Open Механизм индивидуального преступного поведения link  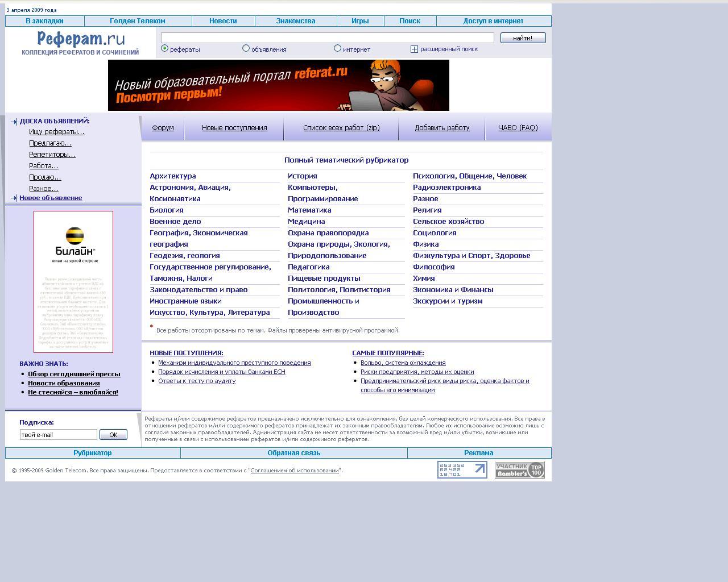pyautogui.click(x=234, y=363)
